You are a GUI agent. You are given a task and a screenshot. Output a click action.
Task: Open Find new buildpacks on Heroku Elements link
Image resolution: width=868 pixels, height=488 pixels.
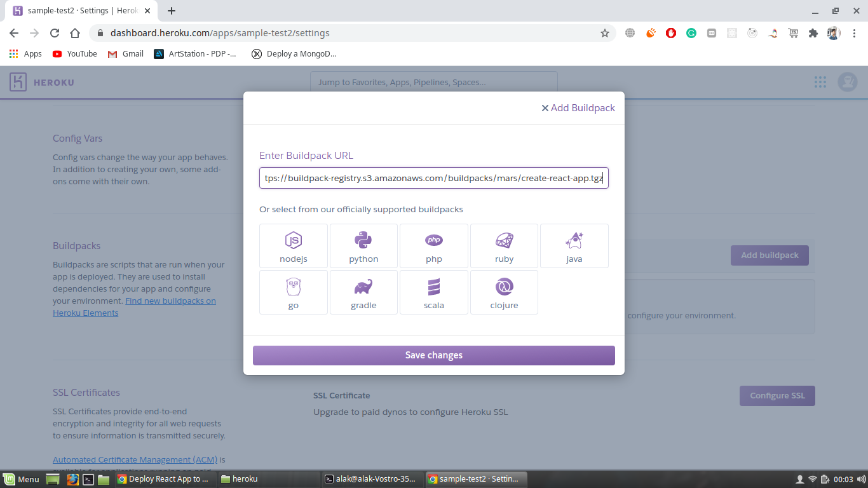click(x=134, y=307)
